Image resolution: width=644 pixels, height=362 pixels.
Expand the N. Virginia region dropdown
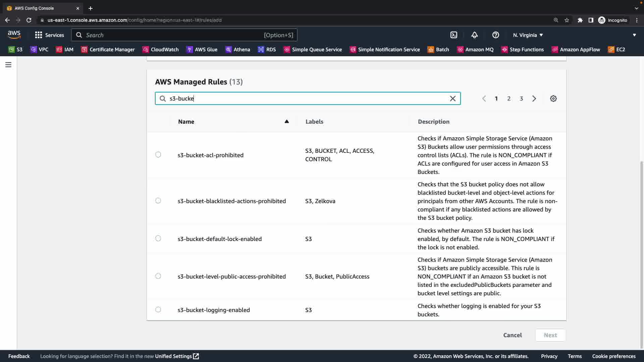click(x=528, y=35)
